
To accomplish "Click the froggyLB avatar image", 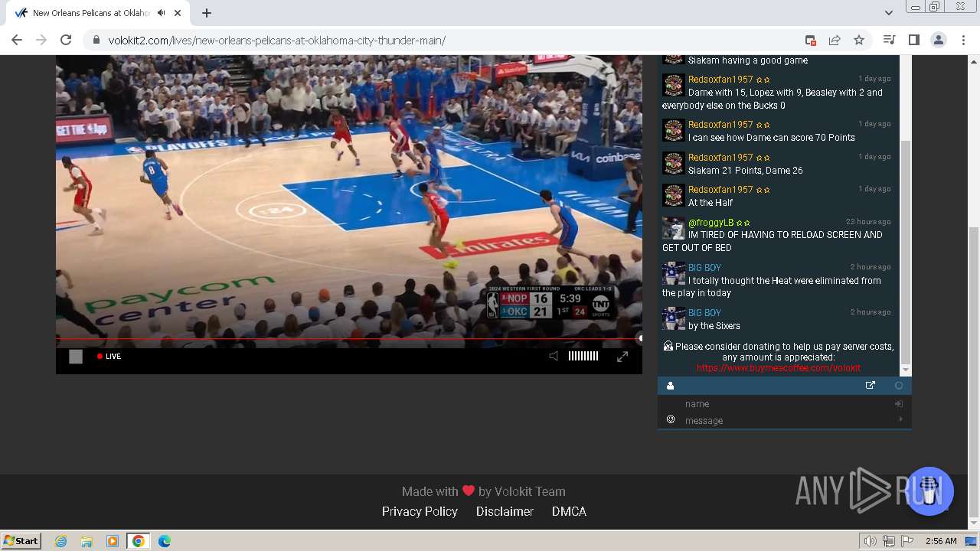I will point(673,228).
